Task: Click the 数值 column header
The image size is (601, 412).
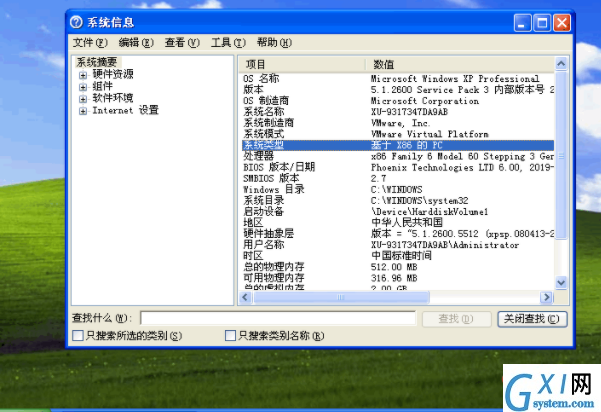Action: pyautogui.click(x=459, y=64)
